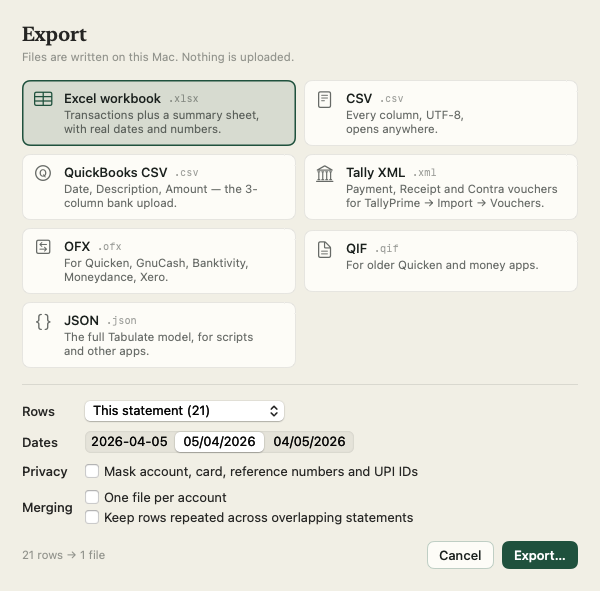Image resolution: width=600 pixels, height=591 pixels.
Task: Select the OFX .ofx format card
Action: click(x=159, y=261)
